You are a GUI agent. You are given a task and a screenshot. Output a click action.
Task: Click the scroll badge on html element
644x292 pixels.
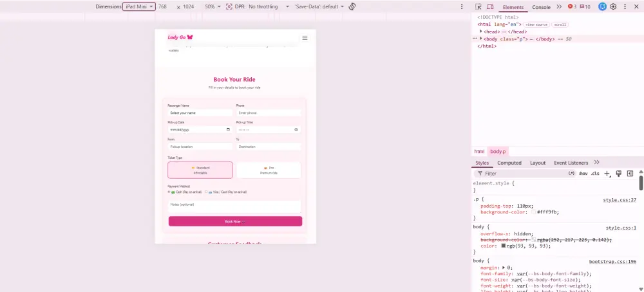pos(560,24)
